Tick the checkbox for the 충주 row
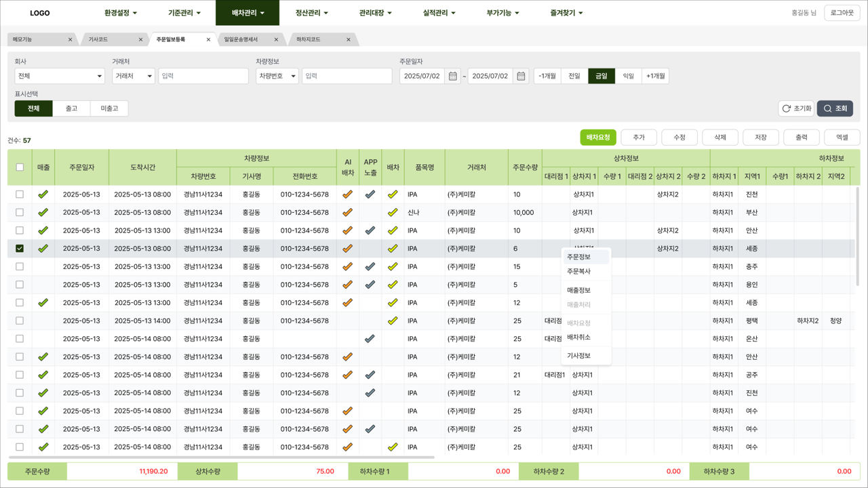This screenshot has height=488, width=868. 20,266
